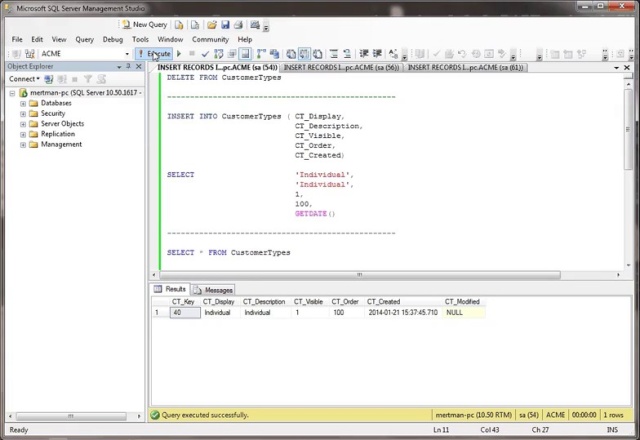This screenshot has width=640, height=440.
Task: Switch to the Messages tab
Action: (213, 290)
